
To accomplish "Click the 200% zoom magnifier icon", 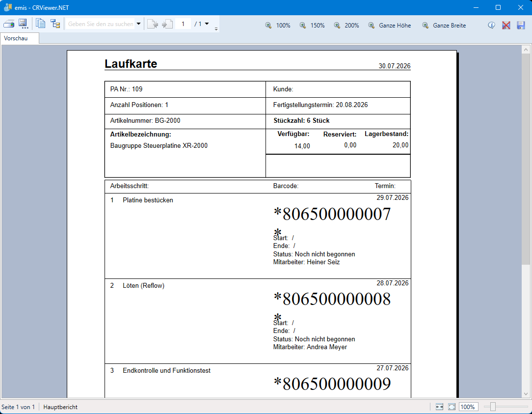I will coord(337,25).
